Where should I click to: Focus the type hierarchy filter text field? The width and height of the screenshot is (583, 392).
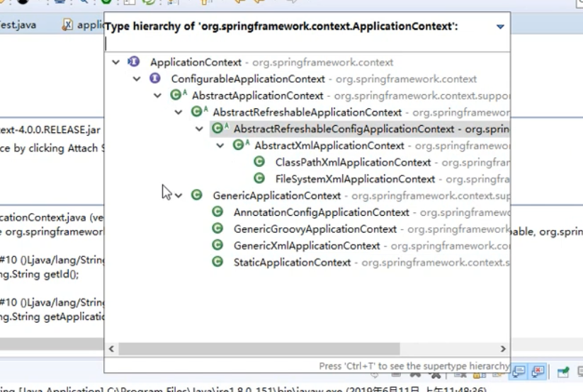pos(307,44)
